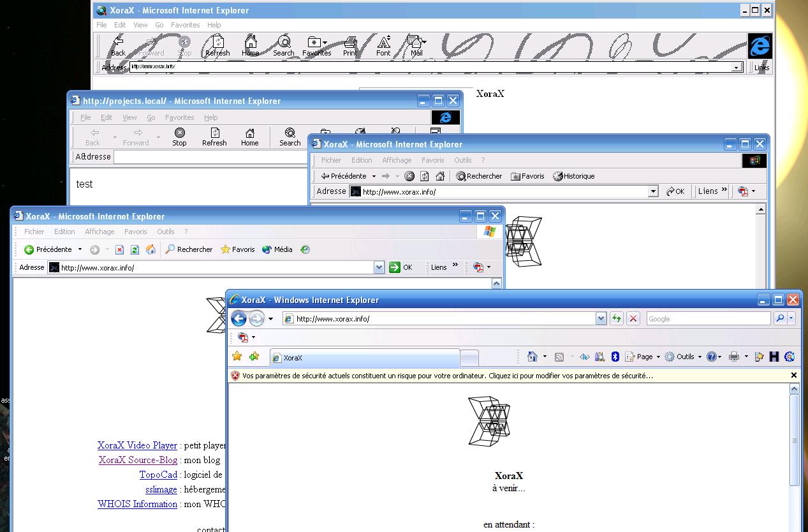Viewport: 808px width, 532px height.
Task: Expand address dropdown in the Historique window
Action: [x=653, y=191]
